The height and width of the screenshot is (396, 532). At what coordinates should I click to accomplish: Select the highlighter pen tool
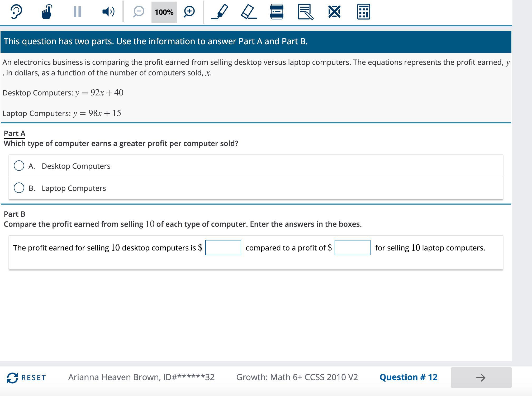[220, 12]
